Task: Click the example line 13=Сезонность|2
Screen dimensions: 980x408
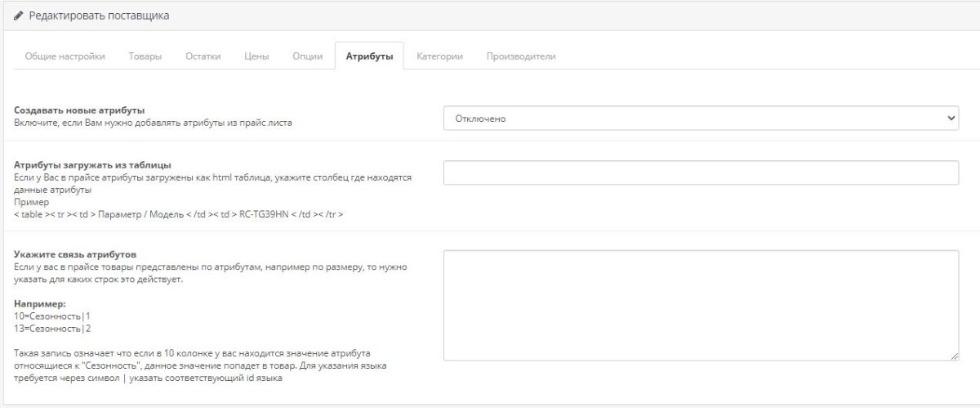Action: tap(52, 328)
